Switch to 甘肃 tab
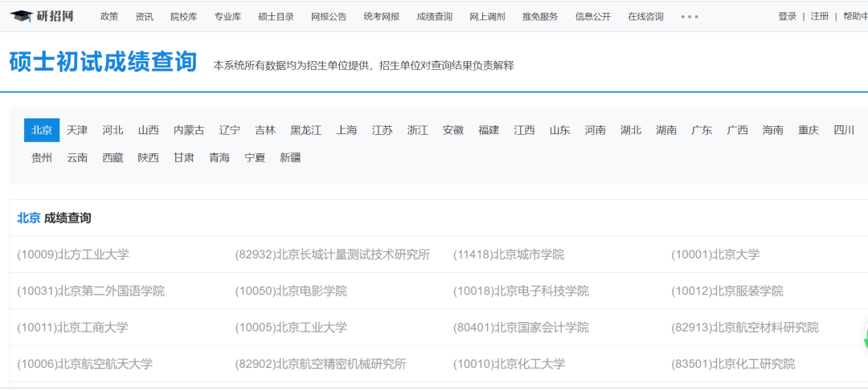 [x=184, y=157]
